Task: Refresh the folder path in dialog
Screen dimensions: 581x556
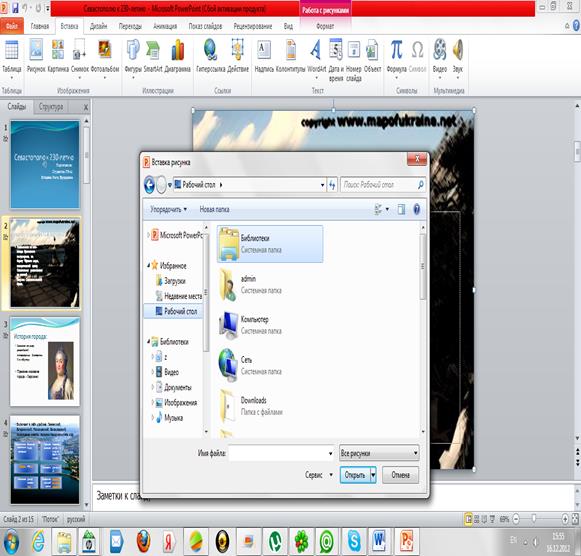Action: tap(332, 184)
